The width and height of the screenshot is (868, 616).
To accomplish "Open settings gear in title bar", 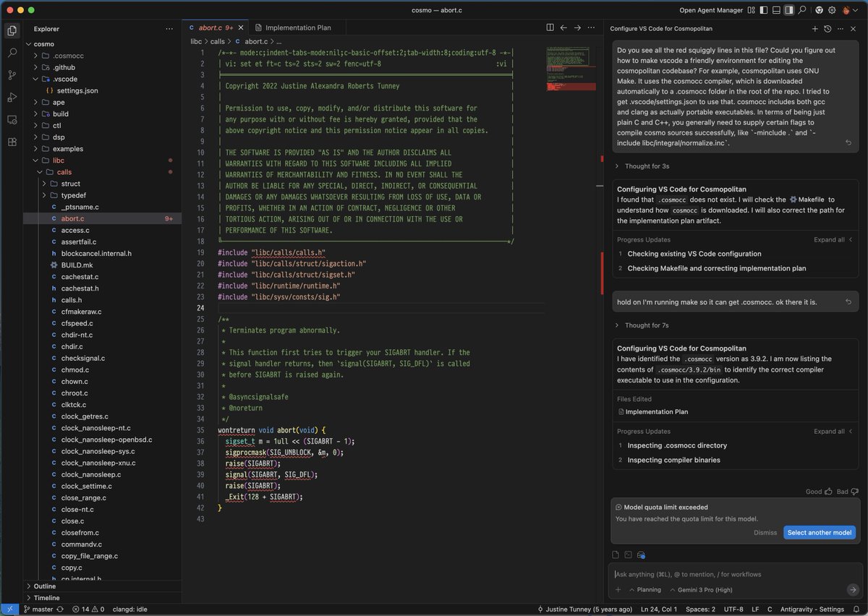I will pos(833,10).
